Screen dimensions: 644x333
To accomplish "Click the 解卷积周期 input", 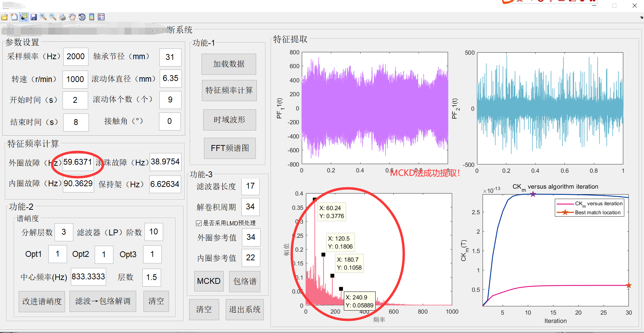I will [x=250, y=207].
